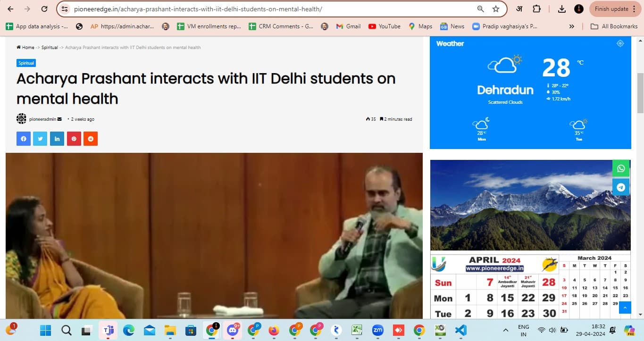Click Finish update button
This screenshot has height=341, width=644.
pyautogui.click(x=611, y=9)
